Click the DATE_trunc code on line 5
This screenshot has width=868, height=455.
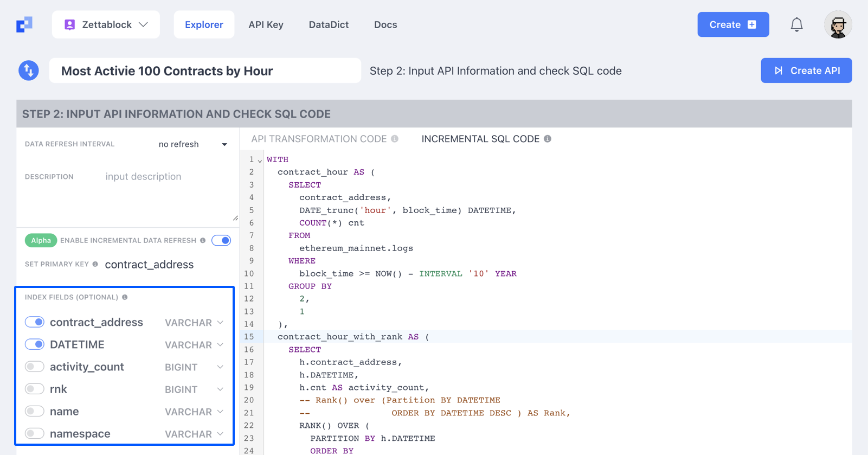click(x=408, y=210)
